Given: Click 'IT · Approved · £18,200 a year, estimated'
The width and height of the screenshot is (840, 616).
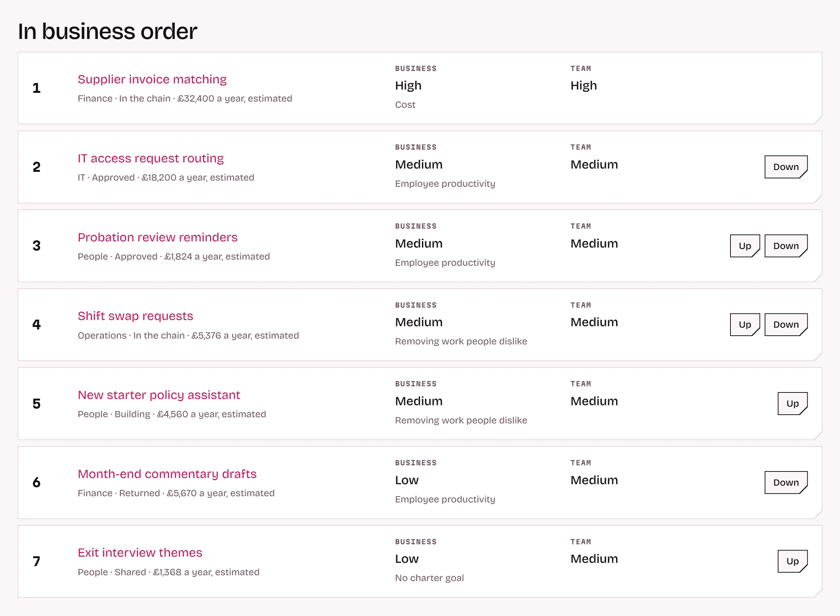Looking at the screenshot, I should [x=166, y=178].
